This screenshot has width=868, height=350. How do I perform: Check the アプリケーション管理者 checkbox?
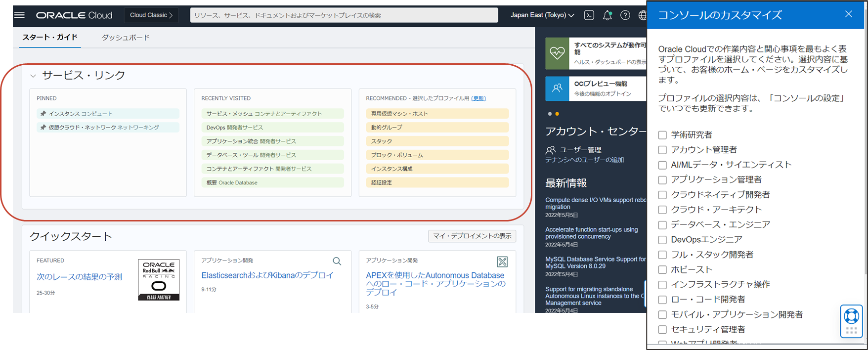(662, 180)
